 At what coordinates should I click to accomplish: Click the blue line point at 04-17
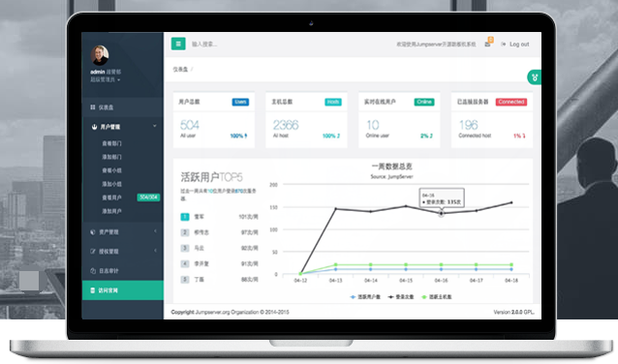477,269
